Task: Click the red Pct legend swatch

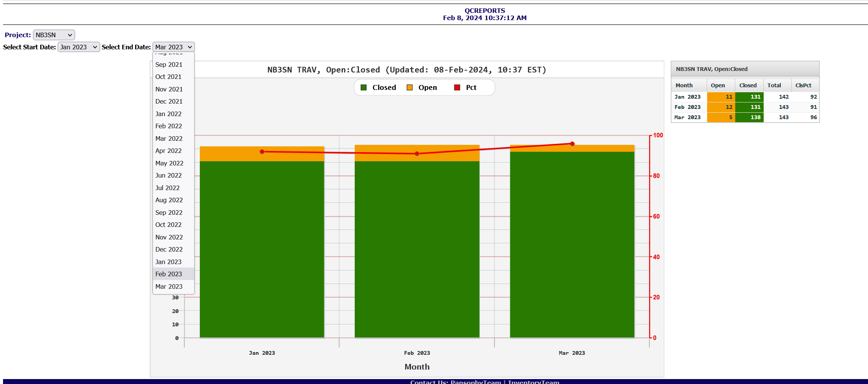Action: 457,88
